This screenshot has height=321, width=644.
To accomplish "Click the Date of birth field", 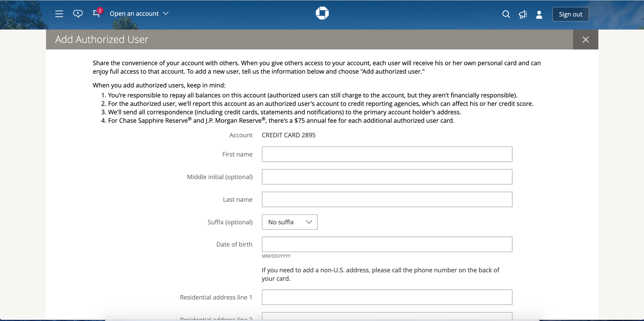I will (x=386, y=244).
